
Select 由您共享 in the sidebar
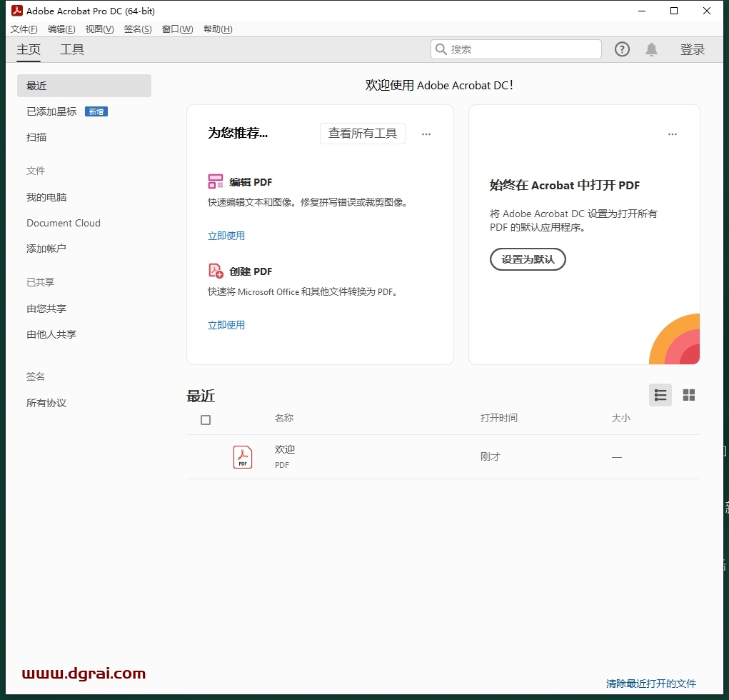[46, 309]
